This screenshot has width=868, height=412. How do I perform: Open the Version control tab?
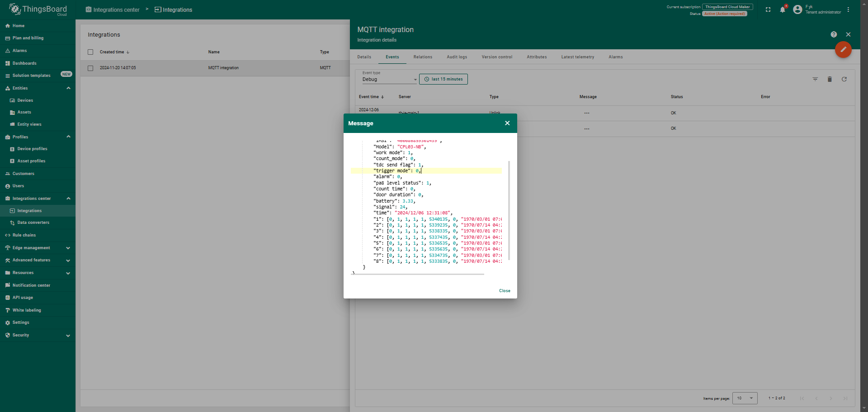coord(497,57)
